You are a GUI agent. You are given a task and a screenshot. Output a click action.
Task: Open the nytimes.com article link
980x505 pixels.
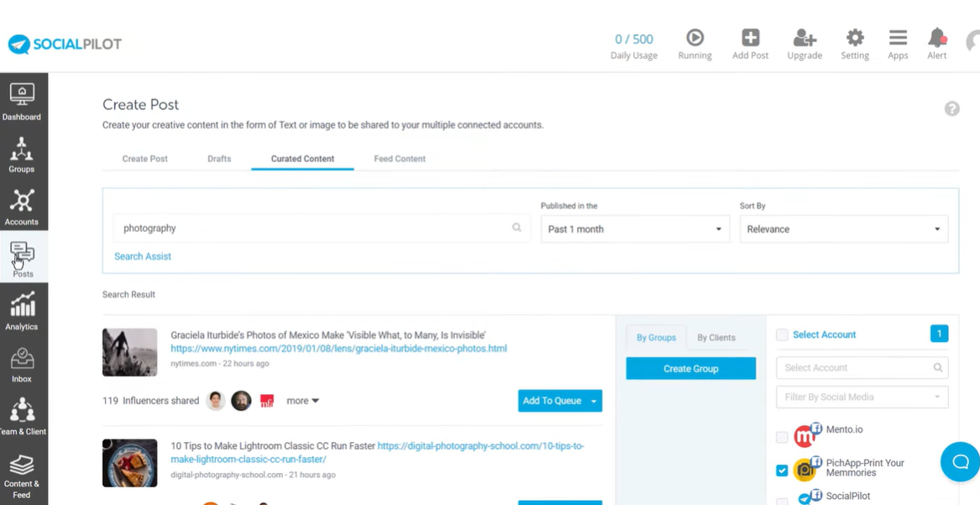338,348
